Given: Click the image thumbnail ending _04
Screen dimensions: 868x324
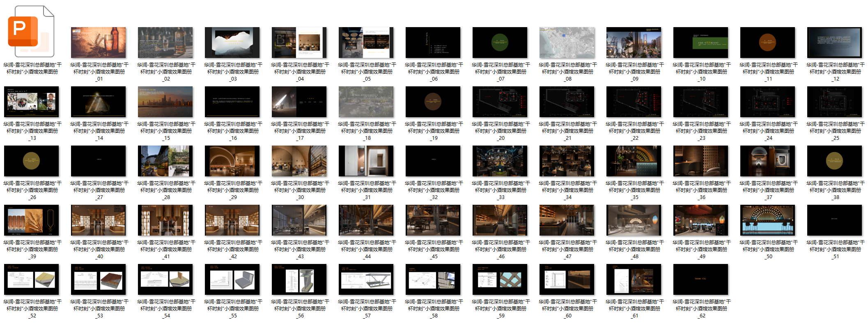Looking at the screenshot, I should coord(299,43).
